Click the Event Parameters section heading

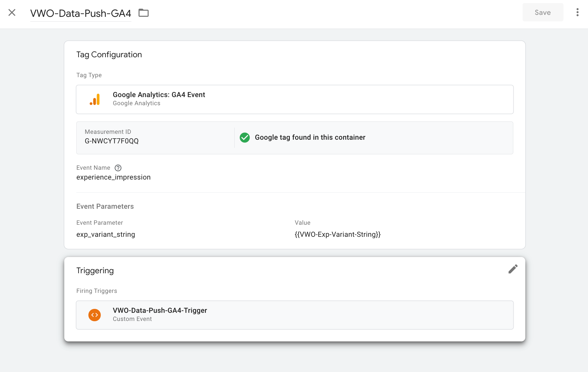tap(105, 206)
